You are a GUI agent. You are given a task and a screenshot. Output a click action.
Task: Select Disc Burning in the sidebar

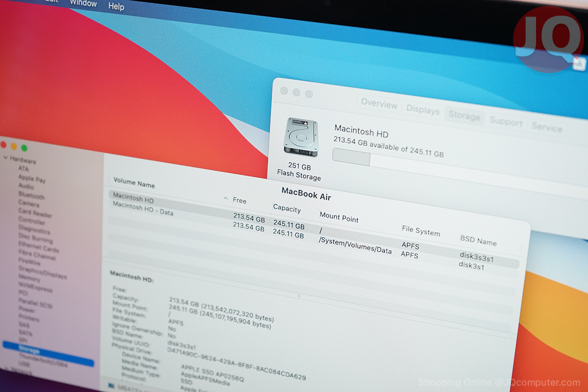[x=35, y=238]
